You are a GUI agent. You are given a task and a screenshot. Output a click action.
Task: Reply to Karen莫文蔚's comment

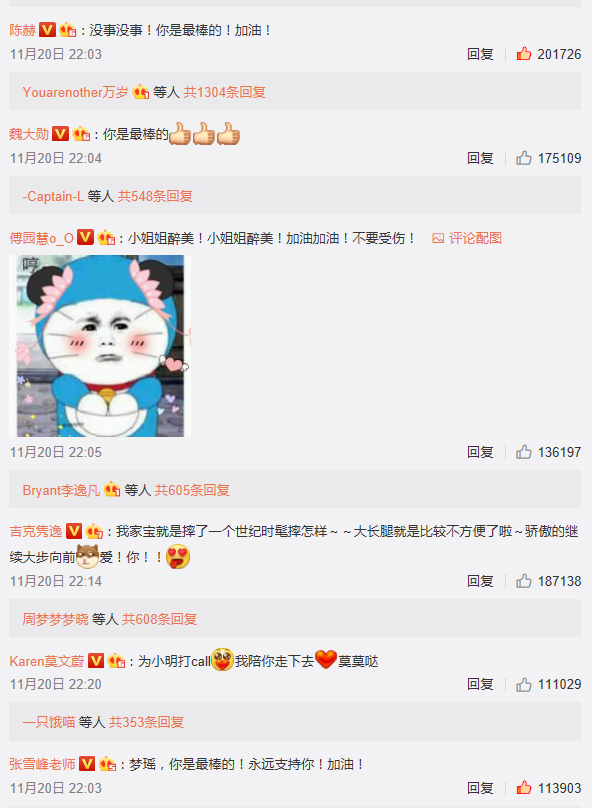click(x=480, y=684)
